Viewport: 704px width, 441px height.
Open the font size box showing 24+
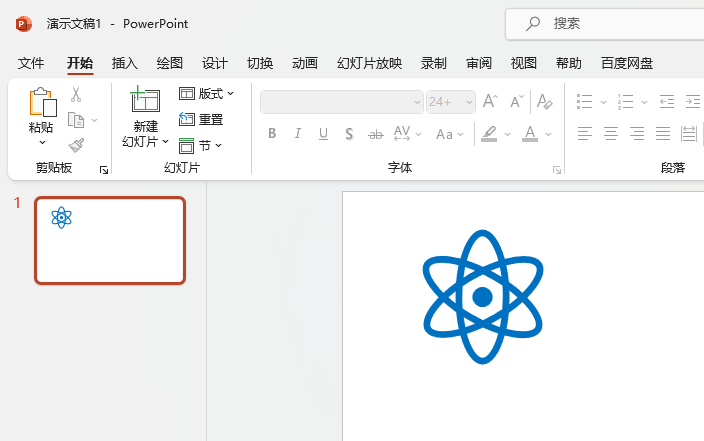pos(451,102)
